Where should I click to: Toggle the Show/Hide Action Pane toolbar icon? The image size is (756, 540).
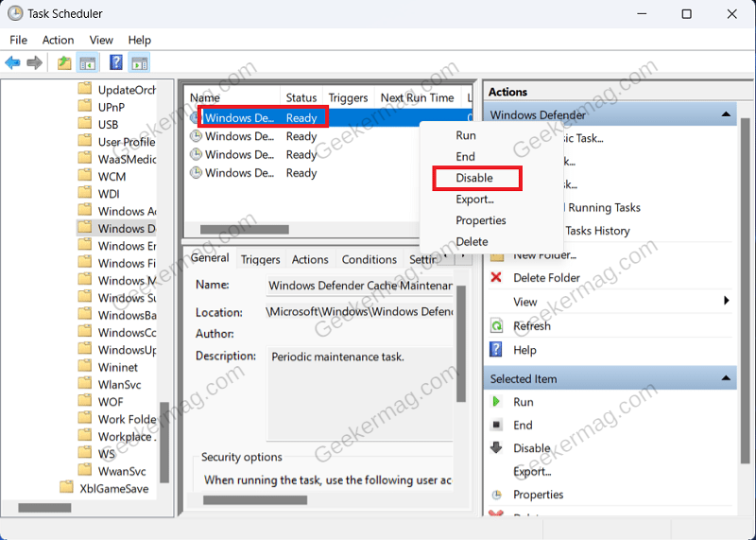tap(139, 62)
